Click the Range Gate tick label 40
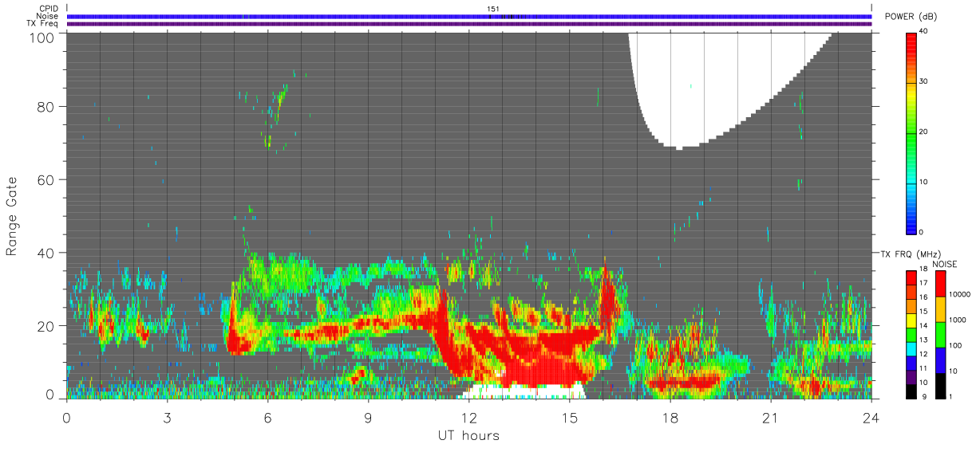This screenshot has width=980, height=452. (45, 253)
